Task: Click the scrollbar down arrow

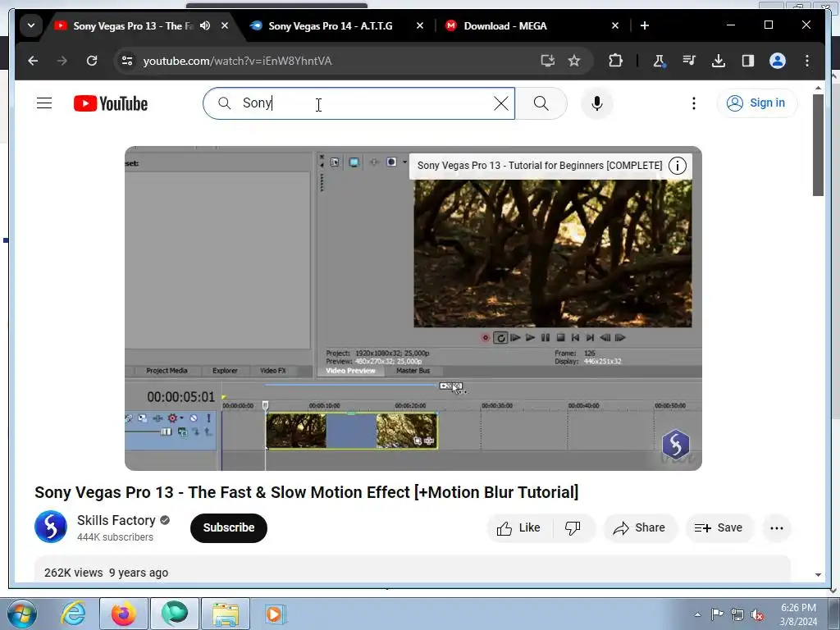Action: click(818, 575)
